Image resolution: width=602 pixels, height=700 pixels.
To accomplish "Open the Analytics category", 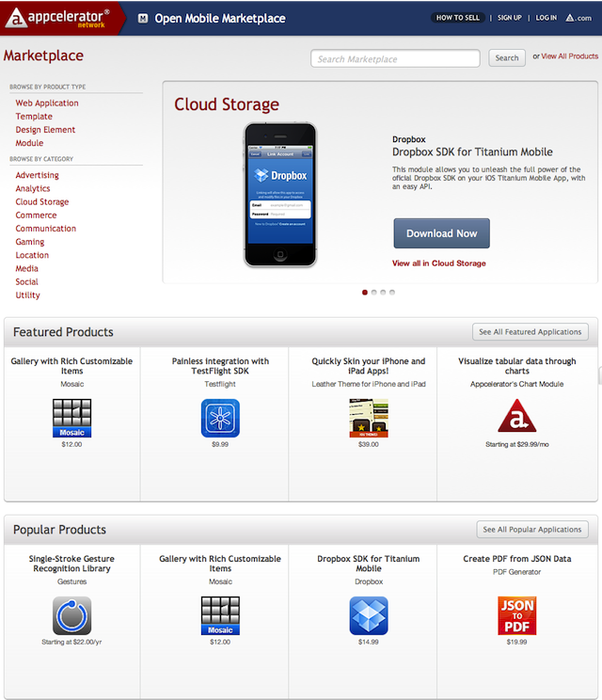I will [x=33, y=188].
